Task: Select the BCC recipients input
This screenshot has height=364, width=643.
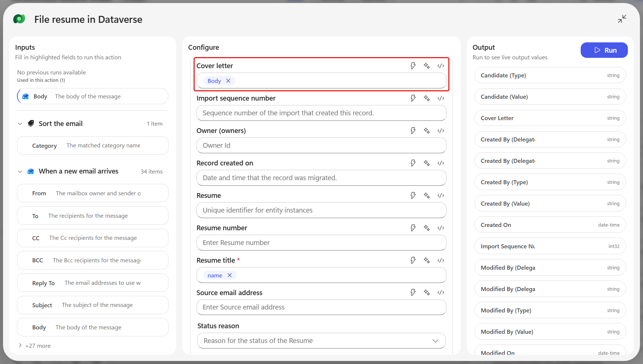Action: [x=93, y=260]
